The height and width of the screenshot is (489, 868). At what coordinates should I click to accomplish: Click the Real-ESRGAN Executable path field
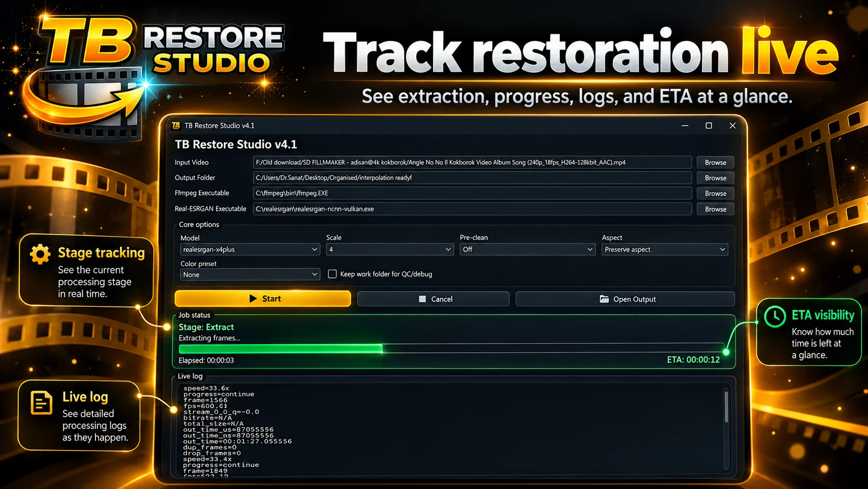tap(472, 209)
